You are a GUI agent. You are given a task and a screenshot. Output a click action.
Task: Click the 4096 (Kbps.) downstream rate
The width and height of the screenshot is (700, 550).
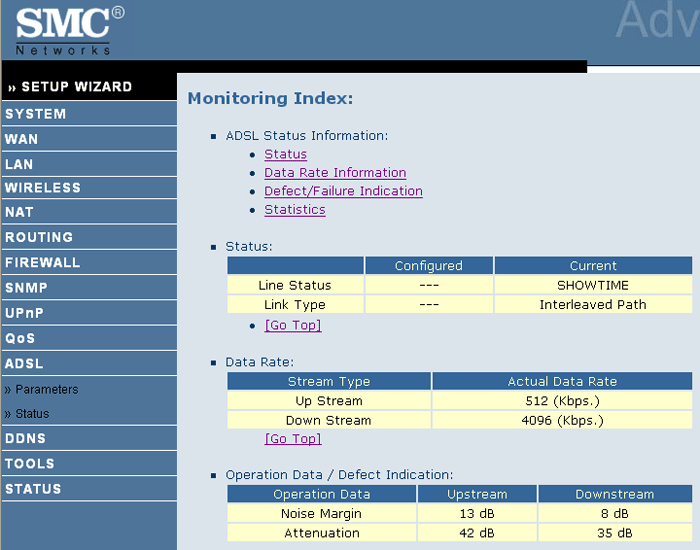coord(562,420)
